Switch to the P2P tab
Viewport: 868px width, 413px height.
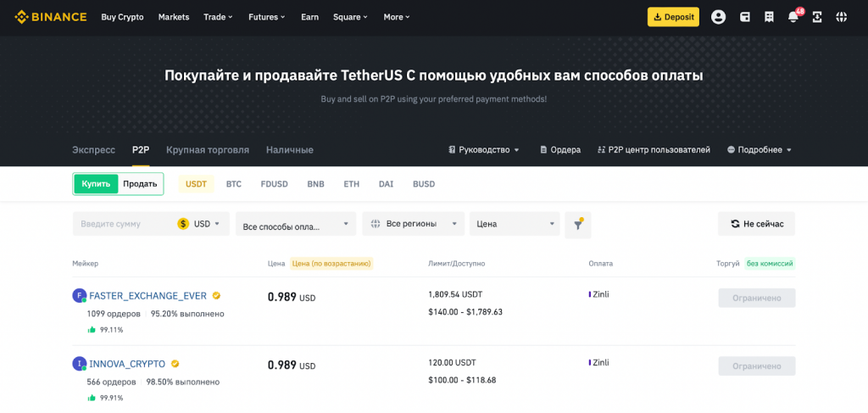coord(141,149)
